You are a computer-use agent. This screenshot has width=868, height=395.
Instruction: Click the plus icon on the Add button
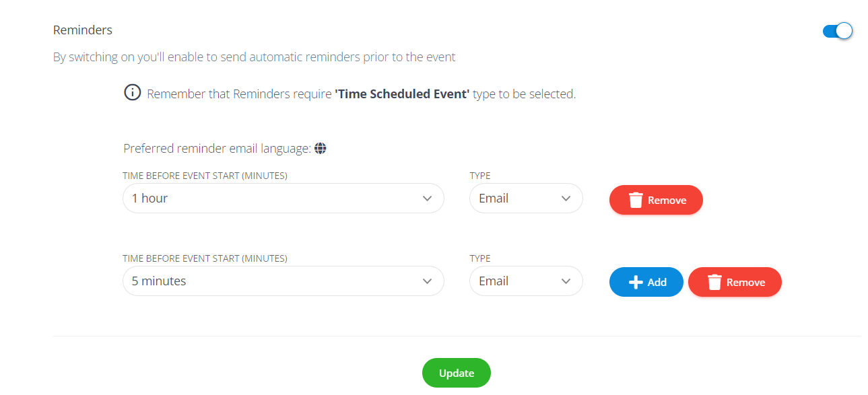pos(636,282)
